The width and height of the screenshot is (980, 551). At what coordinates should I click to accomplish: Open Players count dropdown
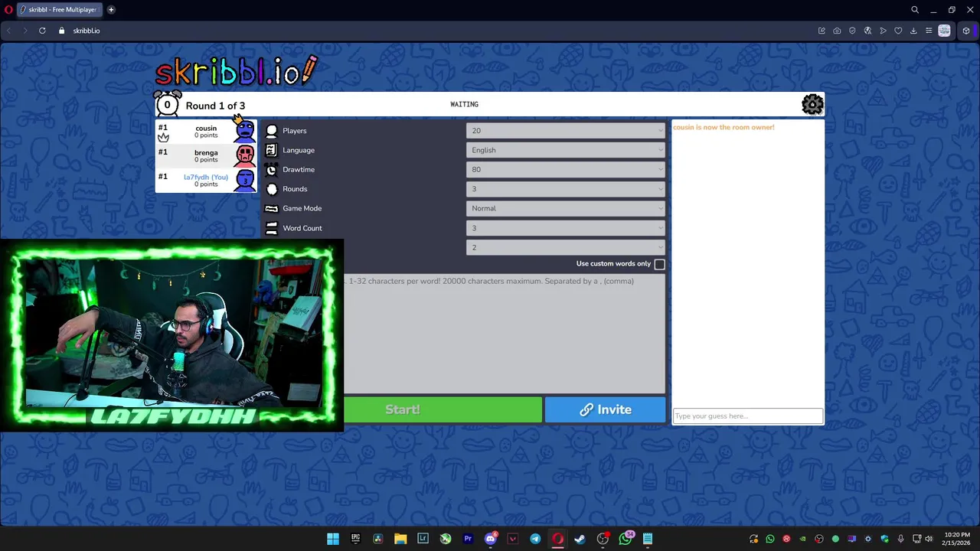pos(565,131)
